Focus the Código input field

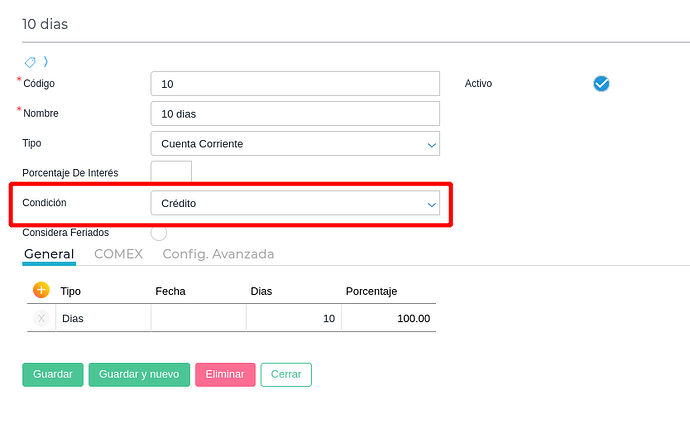(x=295, y=84)
